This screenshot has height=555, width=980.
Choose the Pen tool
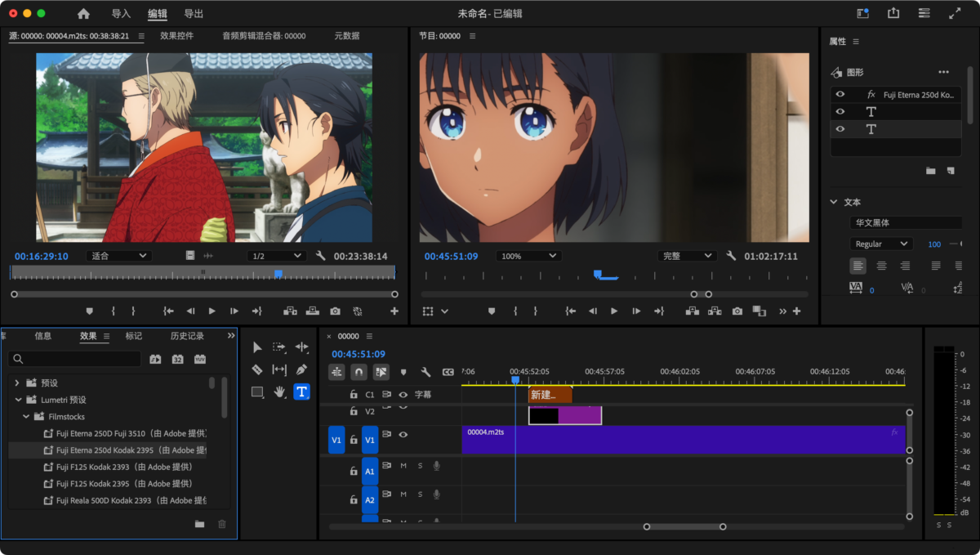coord(302,369)
